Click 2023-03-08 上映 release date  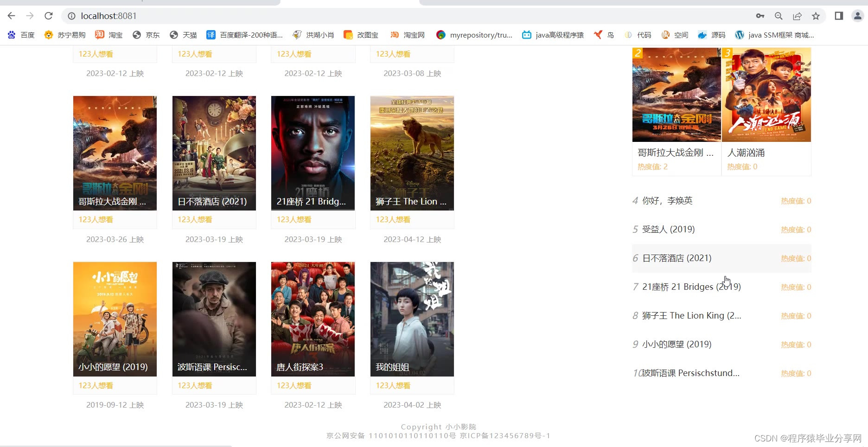point(412,73)
